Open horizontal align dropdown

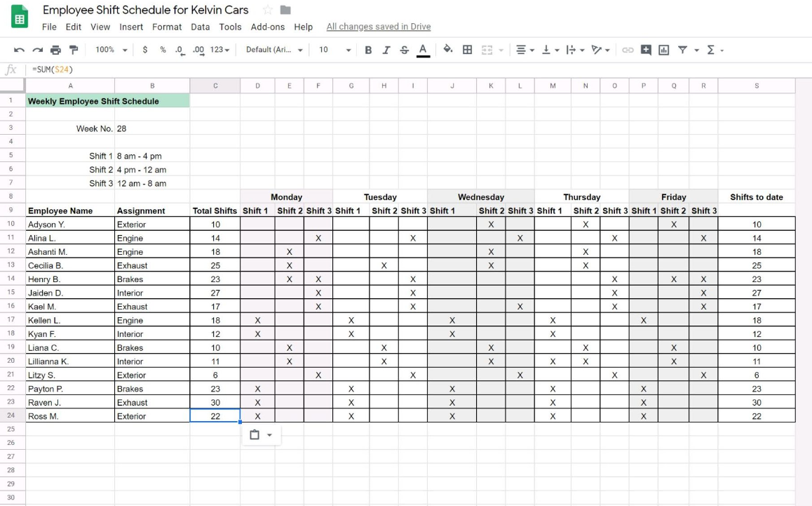click(525, 50)
